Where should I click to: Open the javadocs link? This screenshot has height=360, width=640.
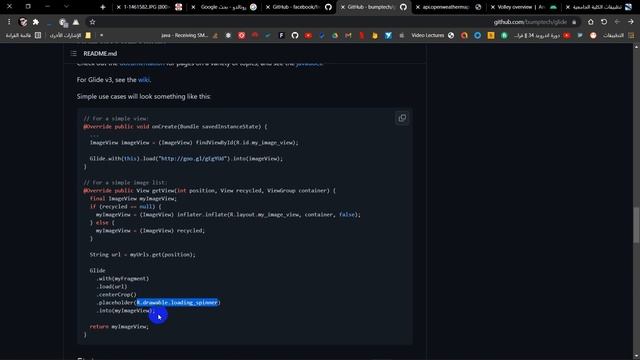coord(309,64)
